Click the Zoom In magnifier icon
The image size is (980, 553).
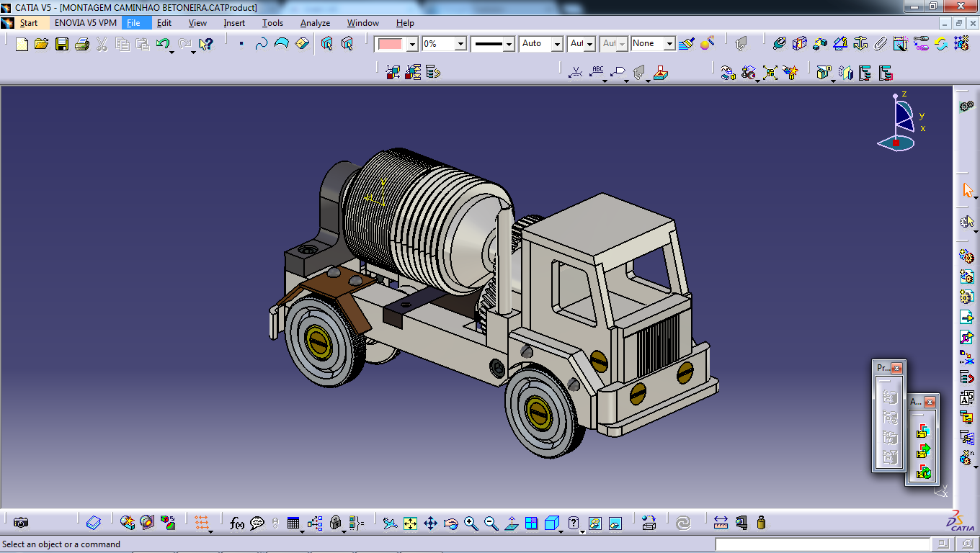(x=471, y=523)
